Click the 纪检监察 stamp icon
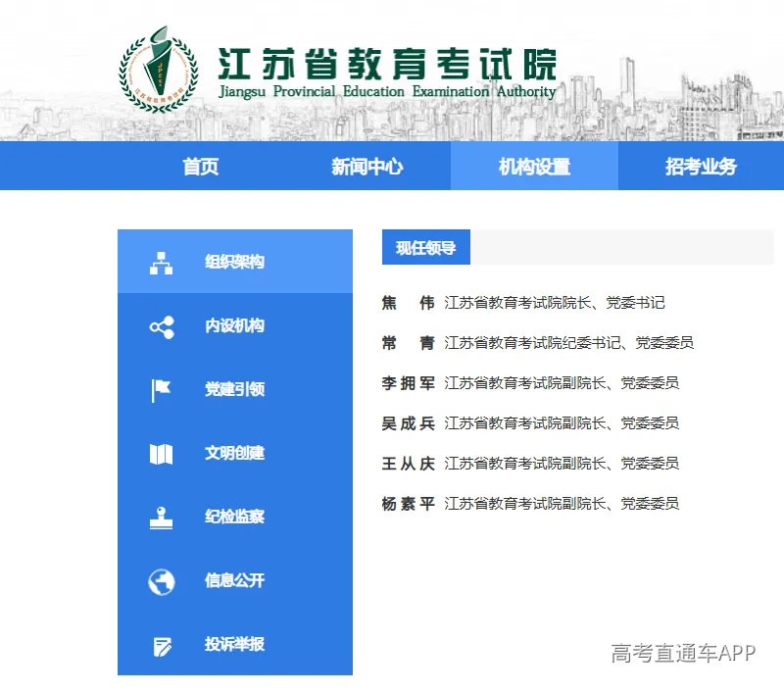This screenshot has height=692, width=784. (x=161, y=518)
